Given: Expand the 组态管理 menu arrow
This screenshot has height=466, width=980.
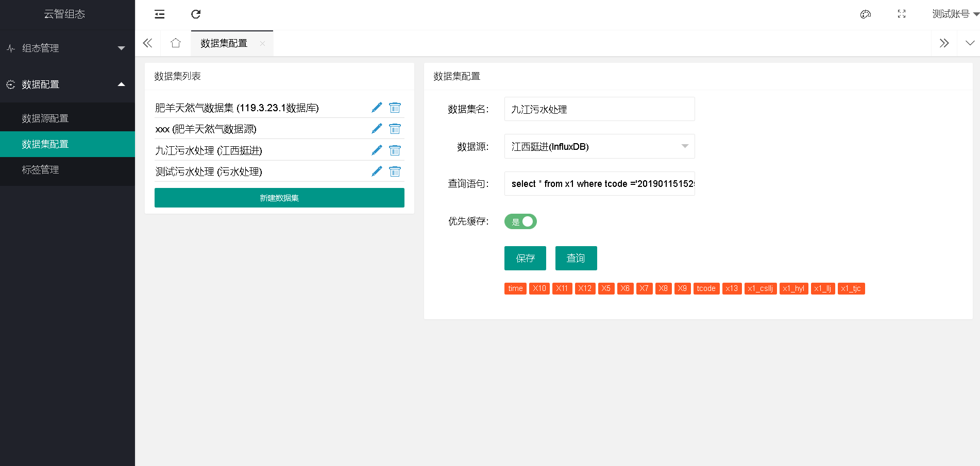Looking at the screenshot, I should pos(122,48).
